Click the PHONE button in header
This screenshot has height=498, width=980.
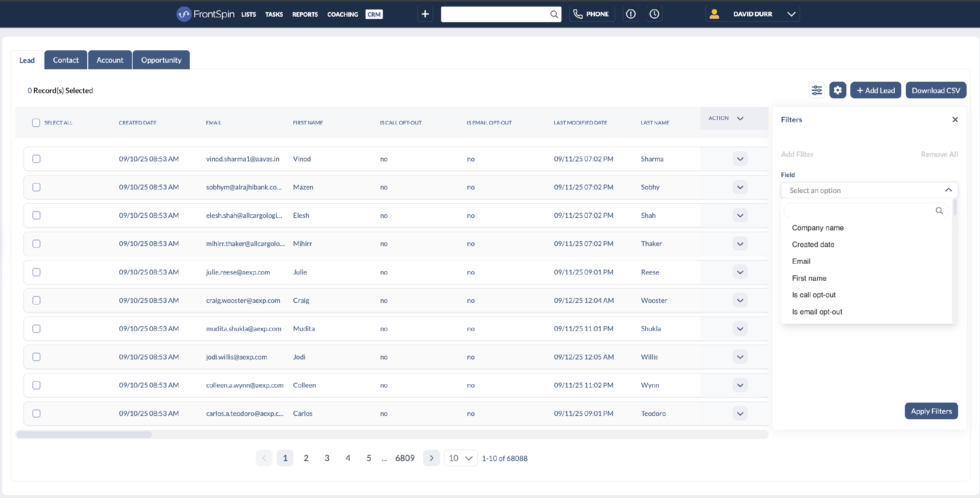coord(592,14)
